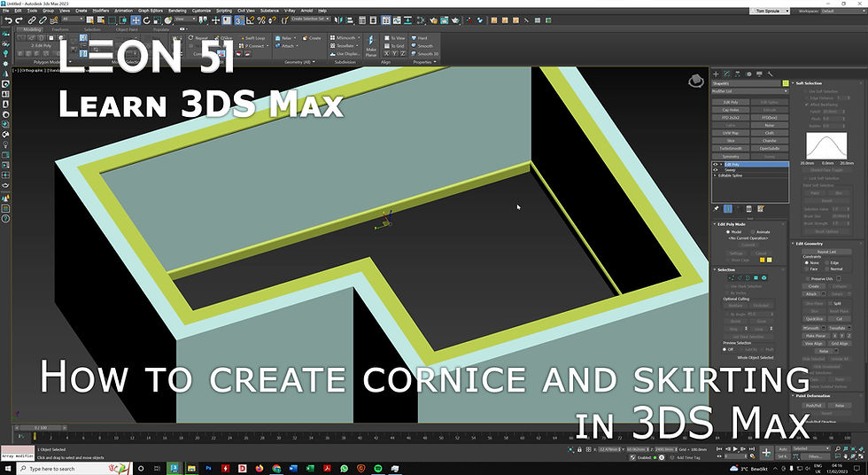This screenshot has height=475, width=868.
Task: Open the Modify command panel tab
Action: click(x=727, y=74)
